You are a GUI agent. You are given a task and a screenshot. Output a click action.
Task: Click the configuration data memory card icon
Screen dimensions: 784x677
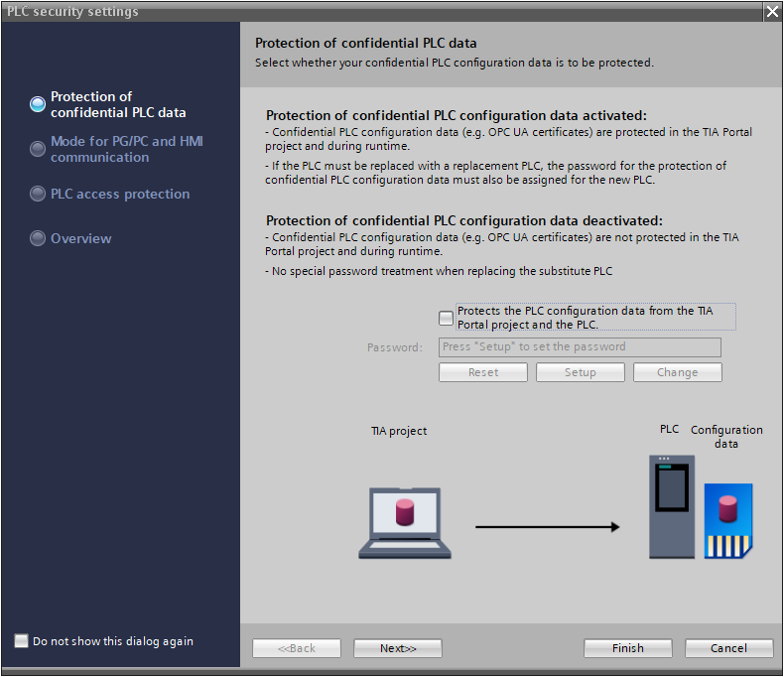(728, 520)
